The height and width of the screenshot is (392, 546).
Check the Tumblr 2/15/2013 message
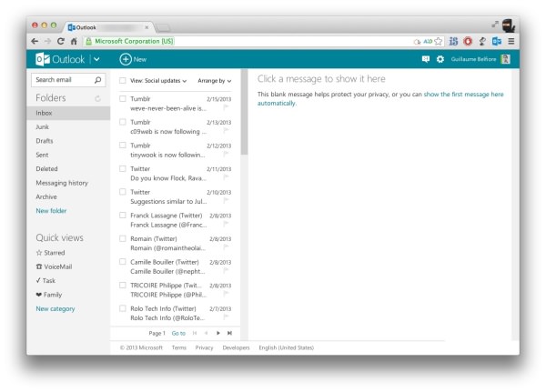click(x=123, y=98)
